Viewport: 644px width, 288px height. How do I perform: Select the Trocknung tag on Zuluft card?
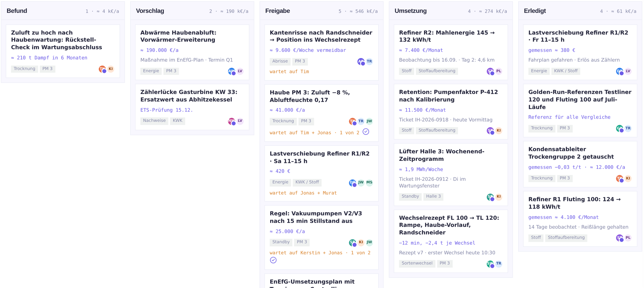point(25,69)
